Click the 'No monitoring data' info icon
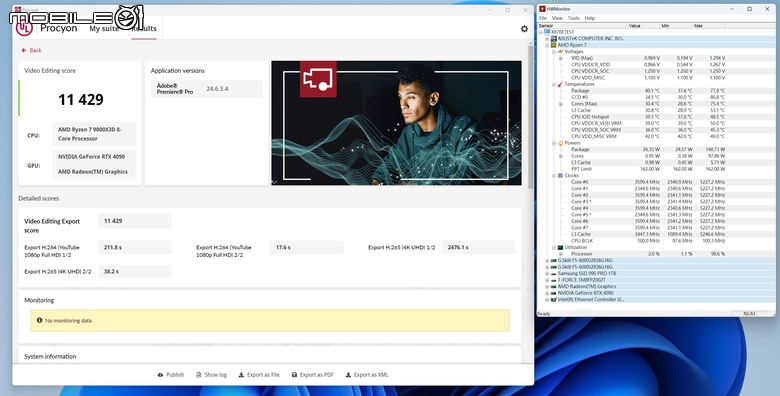This screenshot has width=780, height=396. (39, 320)
